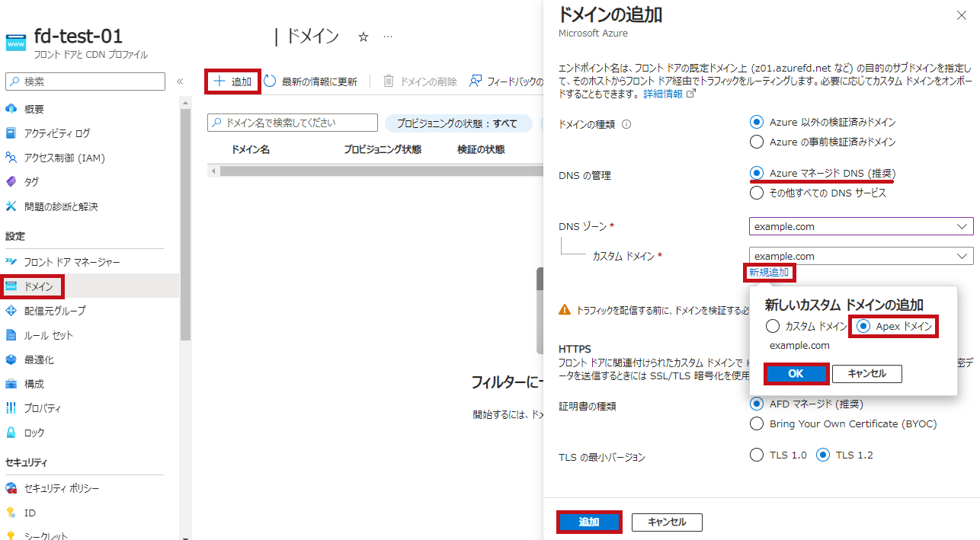Click the rule set (ルール セット) icon
This screenshot has height=540, width=980.
[11, 335]
